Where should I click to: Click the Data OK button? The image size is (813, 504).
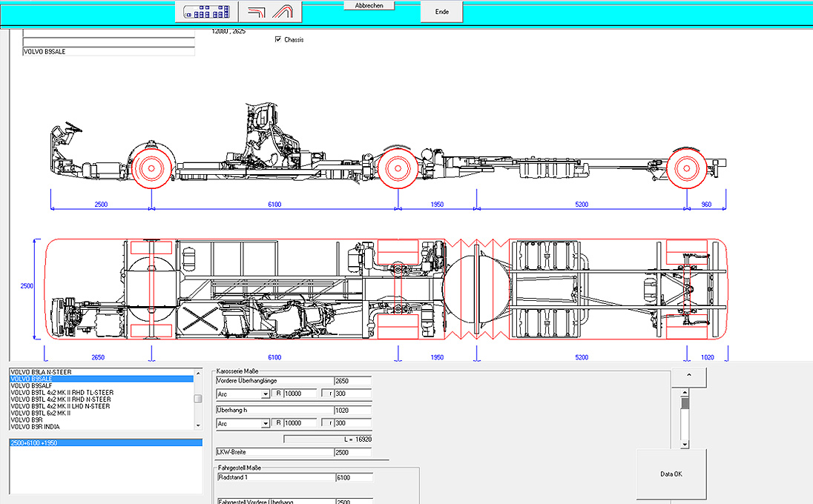pyautogui.click(x=671, y=474)
